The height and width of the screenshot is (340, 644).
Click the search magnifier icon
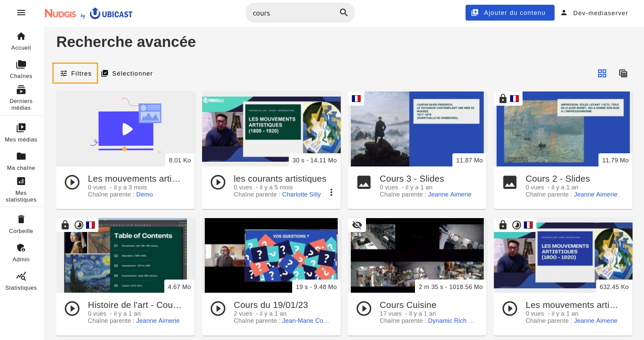click(x=343, y=12)
